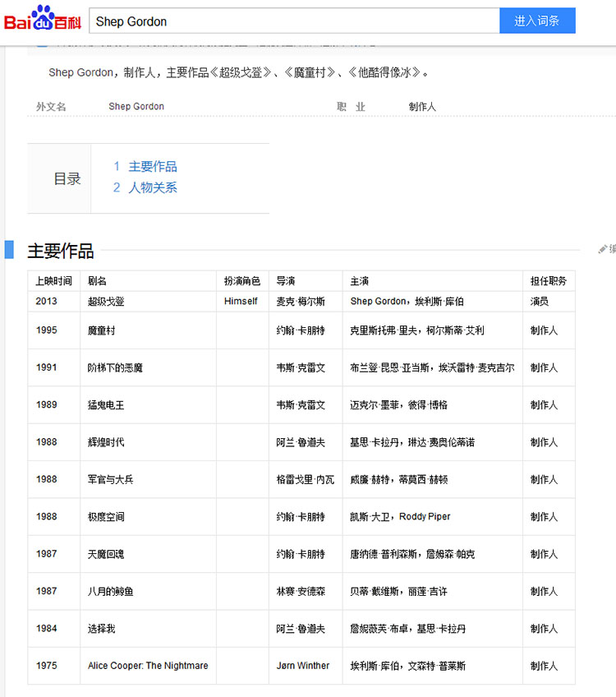Select the Himself role cell
Image resolution: width=616 pixels, height=697 pixels.
(241, 302)
